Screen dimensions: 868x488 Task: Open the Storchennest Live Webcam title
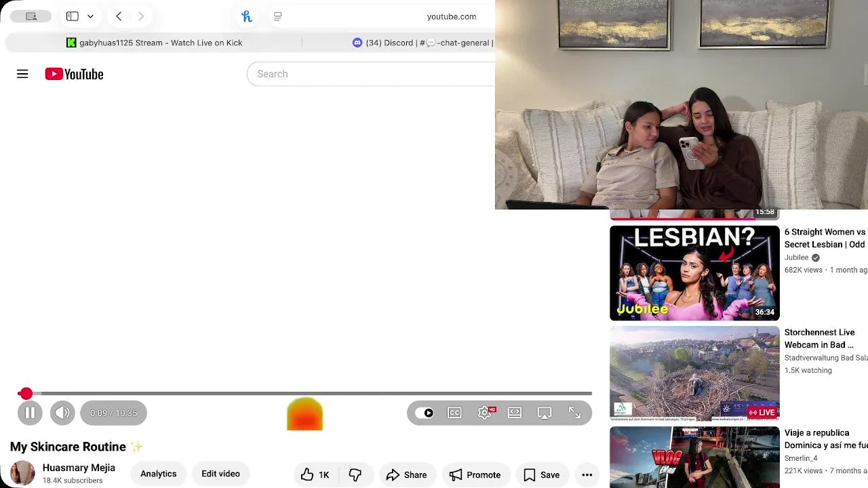[820, 338]
